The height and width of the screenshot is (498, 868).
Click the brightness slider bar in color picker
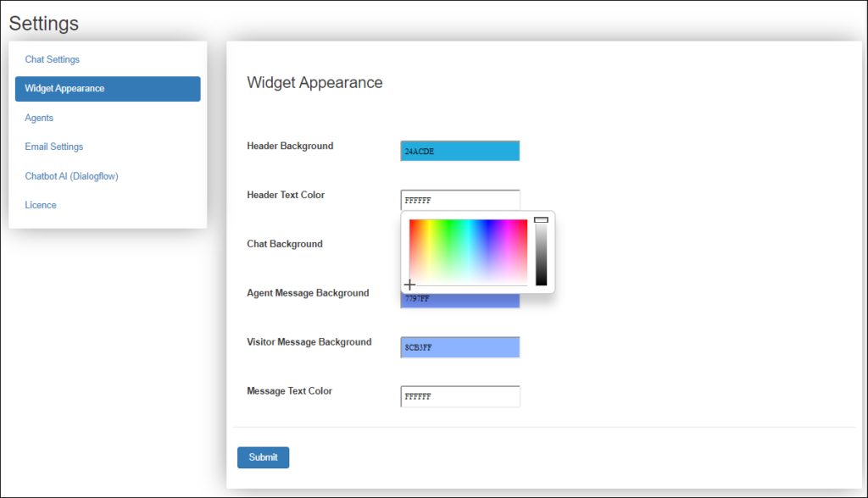click(542, 252)
